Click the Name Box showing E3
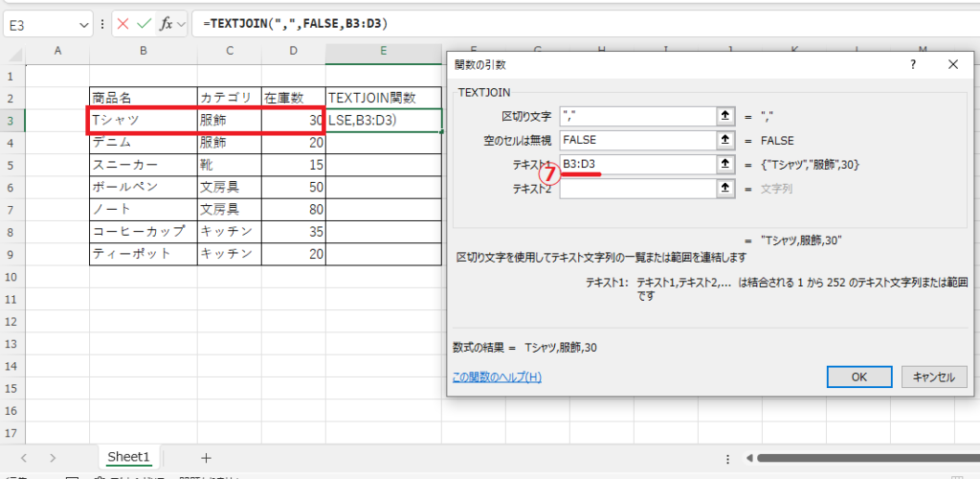 click(41, 25)
